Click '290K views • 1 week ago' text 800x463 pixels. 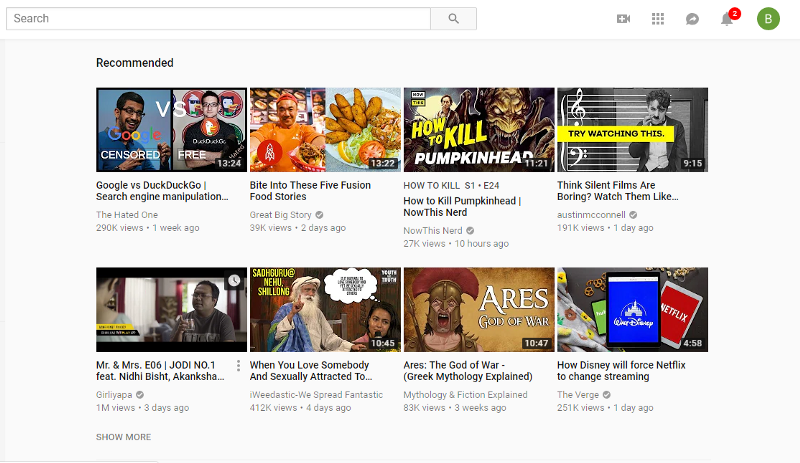point(147,228)
